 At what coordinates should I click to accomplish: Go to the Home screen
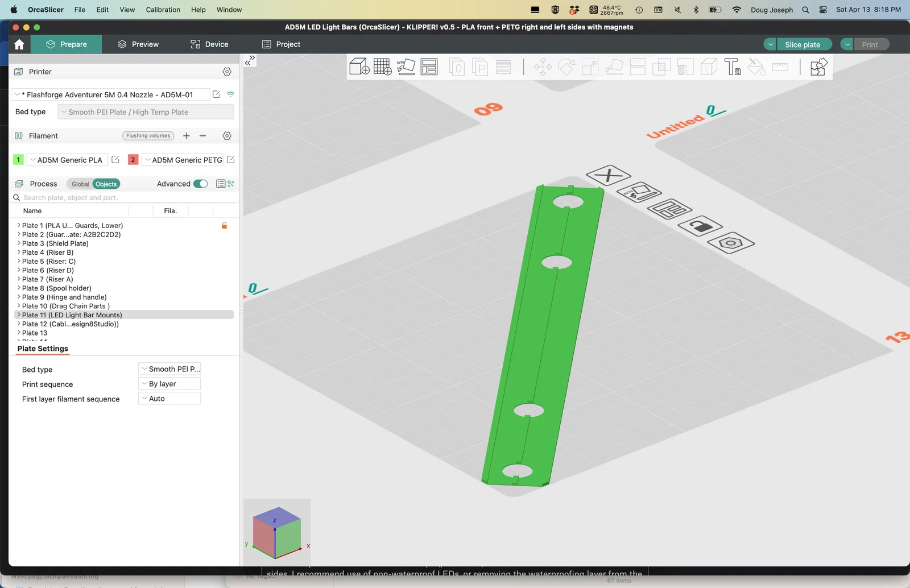19,44
